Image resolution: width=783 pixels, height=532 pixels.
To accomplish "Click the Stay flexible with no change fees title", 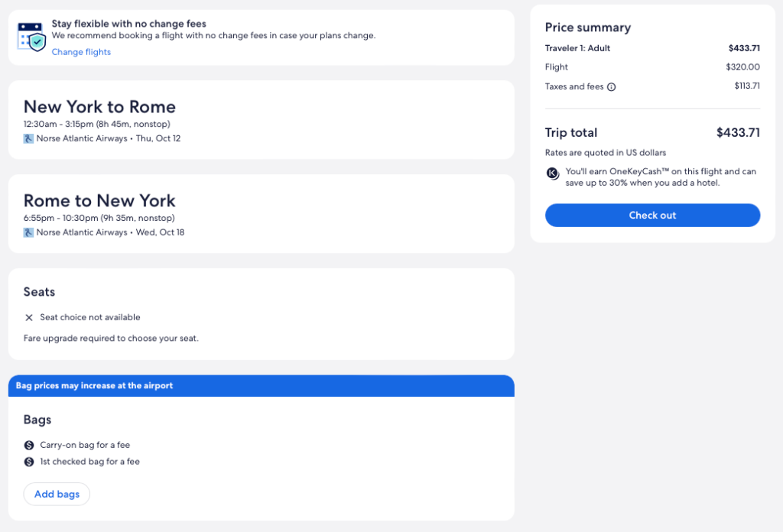I will pyautogui.click(x=128, y=24).
